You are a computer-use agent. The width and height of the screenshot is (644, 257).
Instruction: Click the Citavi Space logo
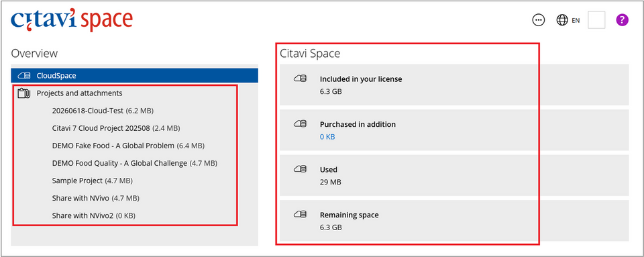pyautogui.click(x=72, y=19)
